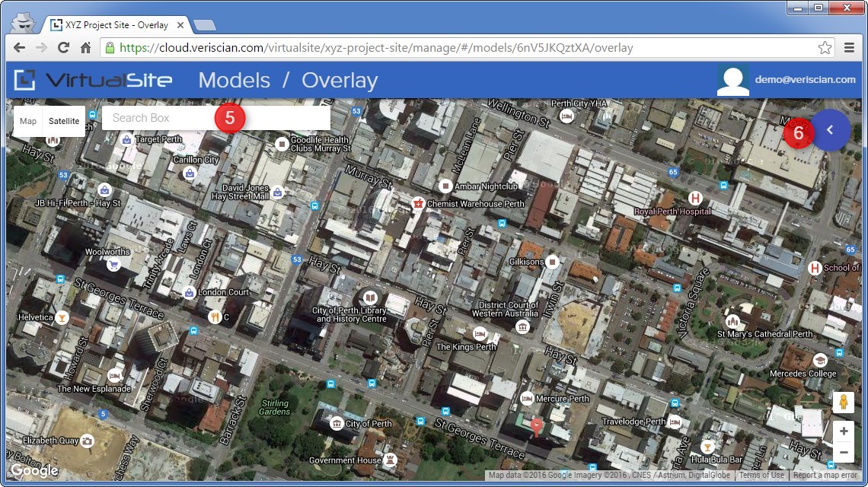Open Terms of Use link
The image size is (868, 487).
[761, 475]
